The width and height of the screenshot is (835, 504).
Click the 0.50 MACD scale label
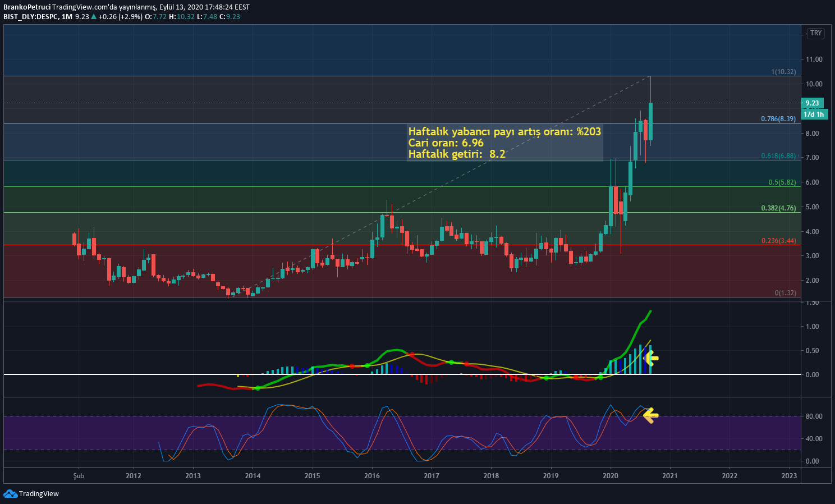point(812,351)
